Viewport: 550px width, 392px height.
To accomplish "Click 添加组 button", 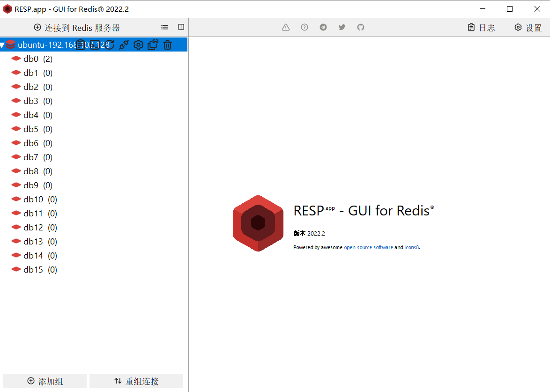I will pyautogui.click(x=45, y=381).
